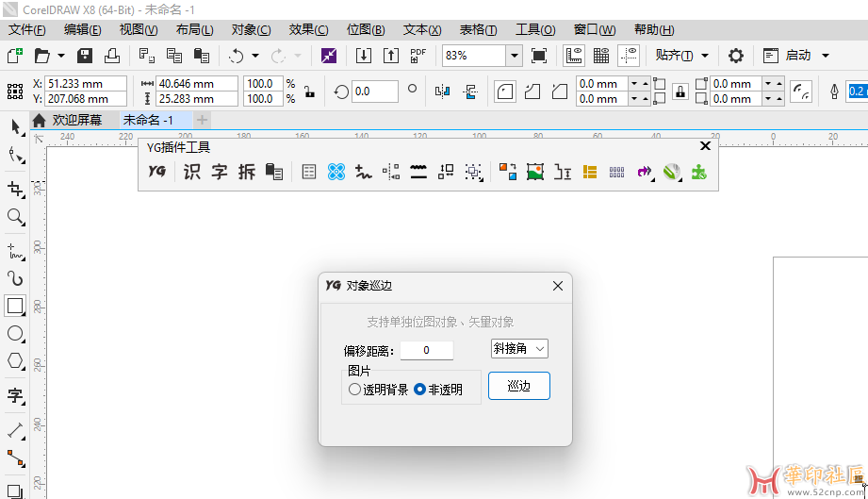Viewport: 868px width, 499px height.
Task: Select the Pick tool in toolbox
Action: pos(15,126)
